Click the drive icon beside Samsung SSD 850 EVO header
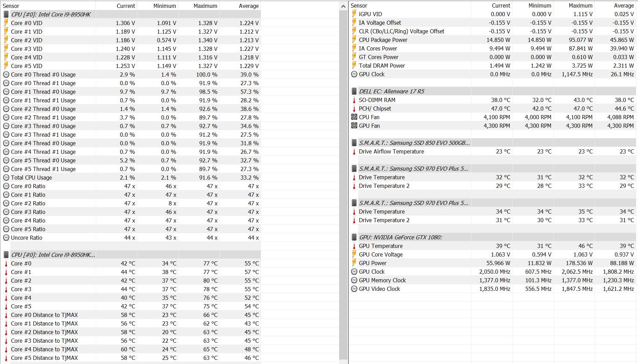638x364 pixels. 354,143
